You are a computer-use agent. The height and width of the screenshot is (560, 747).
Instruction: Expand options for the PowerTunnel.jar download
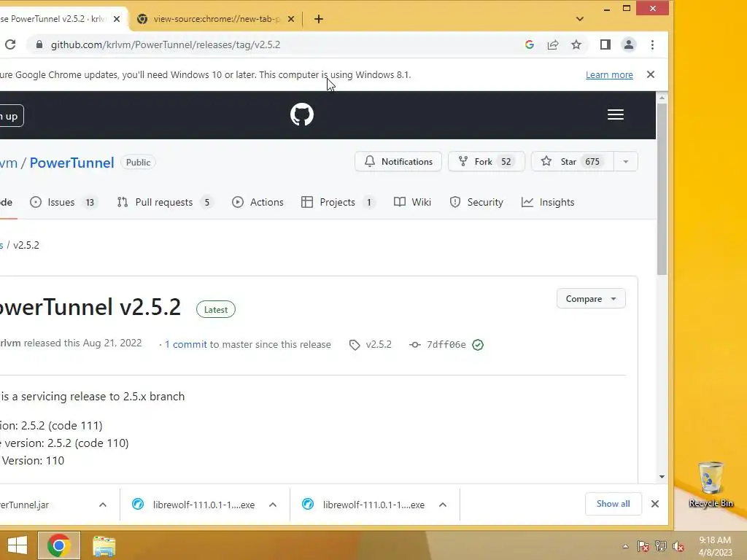[x=103, y=505]
